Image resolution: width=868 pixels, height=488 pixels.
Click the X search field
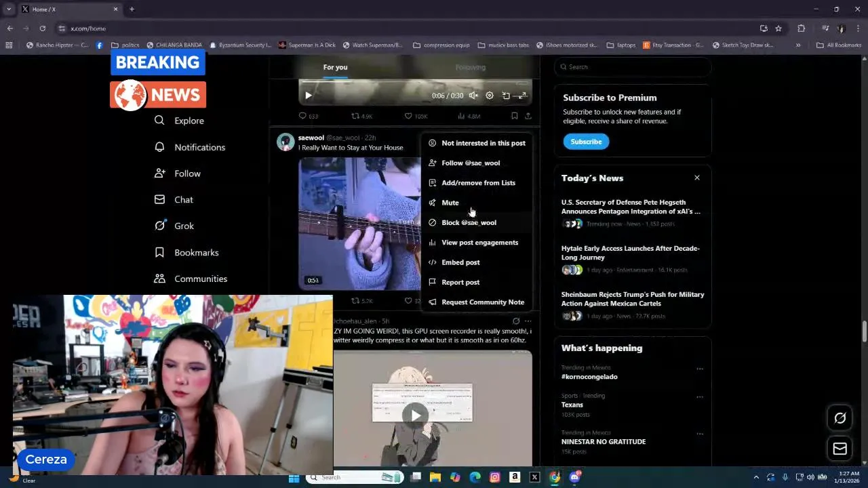[632, 67]
